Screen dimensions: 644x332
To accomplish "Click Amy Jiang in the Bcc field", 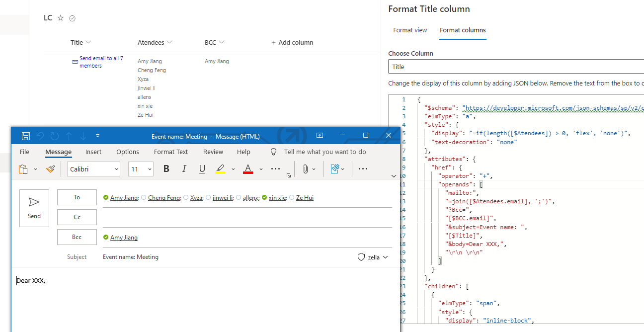I will [124, 238].
